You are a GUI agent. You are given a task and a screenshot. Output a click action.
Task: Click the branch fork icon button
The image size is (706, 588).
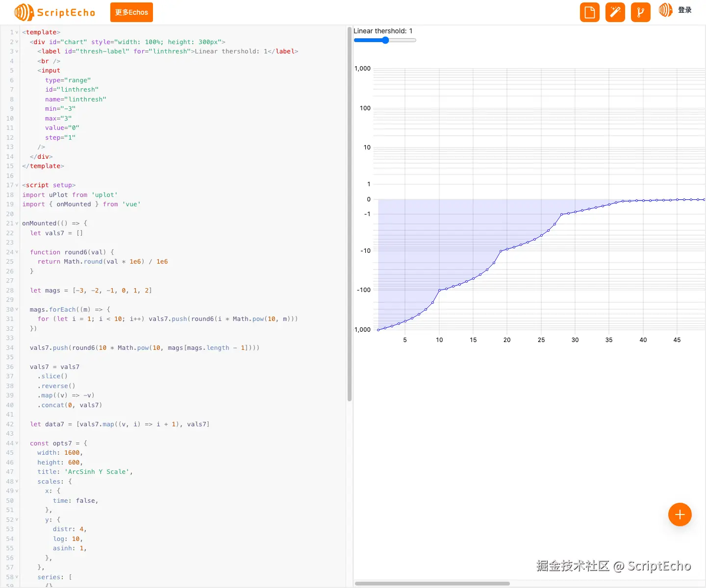click(641, 12)
